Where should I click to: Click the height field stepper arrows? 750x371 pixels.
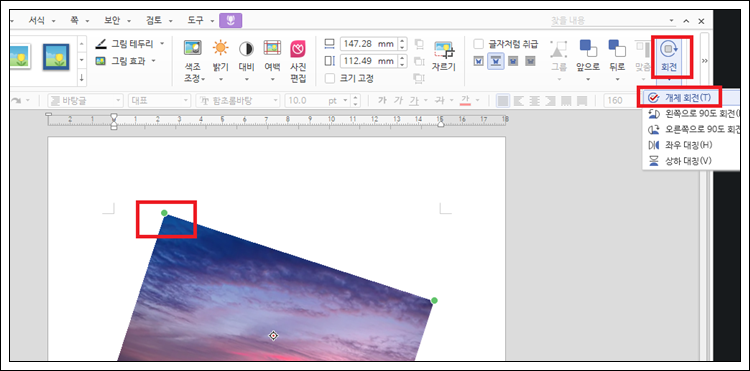[x=402, y=61]
